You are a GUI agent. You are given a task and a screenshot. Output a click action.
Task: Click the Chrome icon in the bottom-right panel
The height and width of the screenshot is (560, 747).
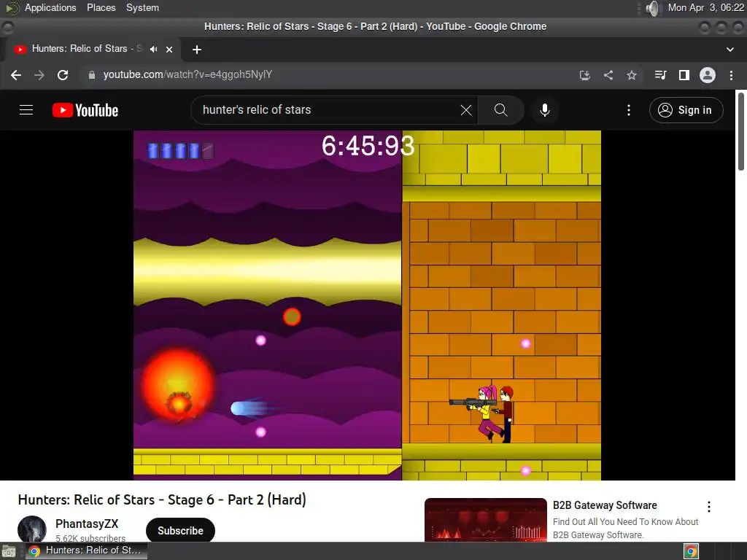point(692,551)
